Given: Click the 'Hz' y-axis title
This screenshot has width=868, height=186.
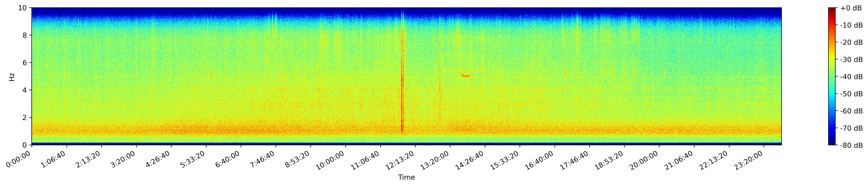Looking at the screenshot, I should point(12,77).
